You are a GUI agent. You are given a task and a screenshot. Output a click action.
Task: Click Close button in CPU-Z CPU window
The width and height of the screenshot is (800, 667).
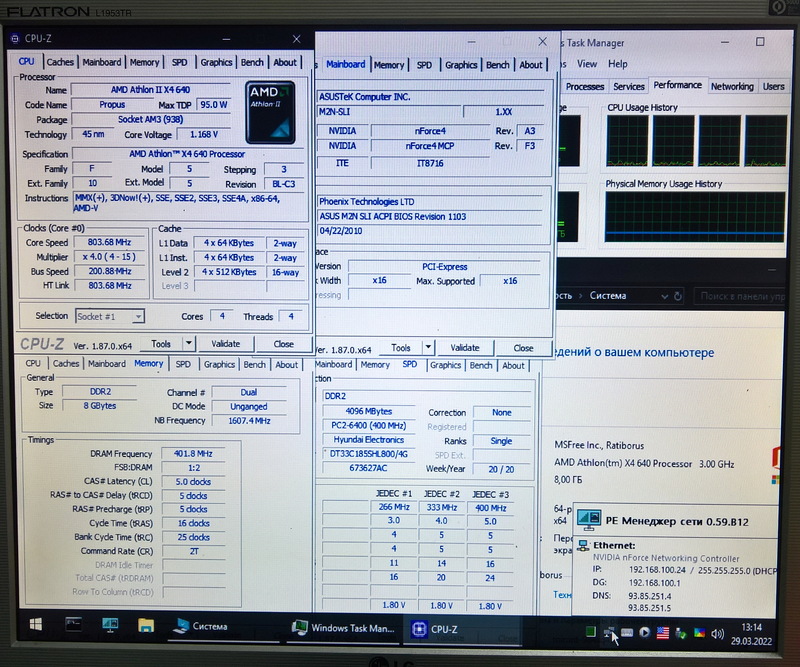point(283,344)
